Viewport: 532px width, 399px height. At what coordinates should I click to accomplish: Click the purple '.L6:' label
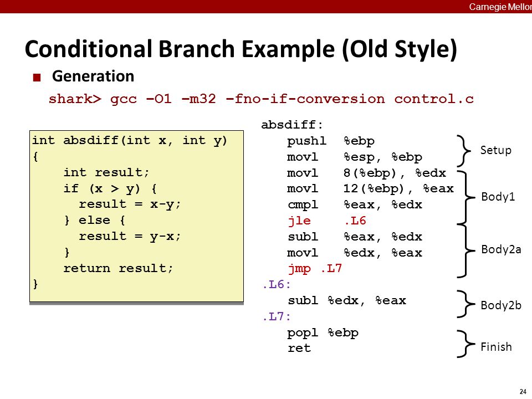pos(277,284)
